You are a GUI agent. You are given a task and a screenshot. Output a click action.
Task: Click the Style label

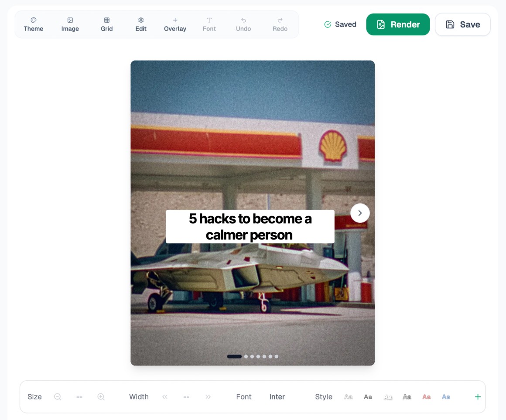click(x=324, y=397)
